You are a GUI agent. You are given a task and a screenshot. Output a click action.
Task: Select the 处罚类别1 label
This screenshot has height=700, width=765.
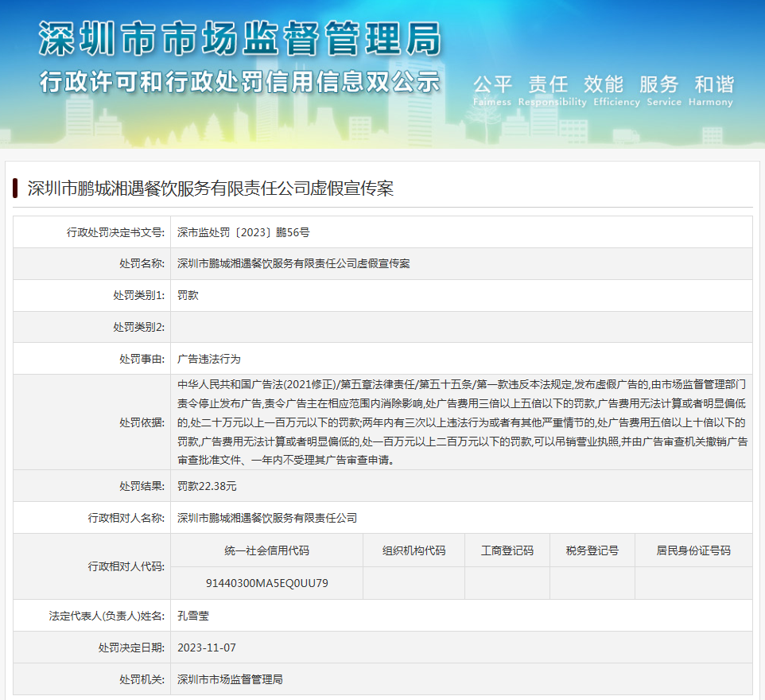(139, 295)
